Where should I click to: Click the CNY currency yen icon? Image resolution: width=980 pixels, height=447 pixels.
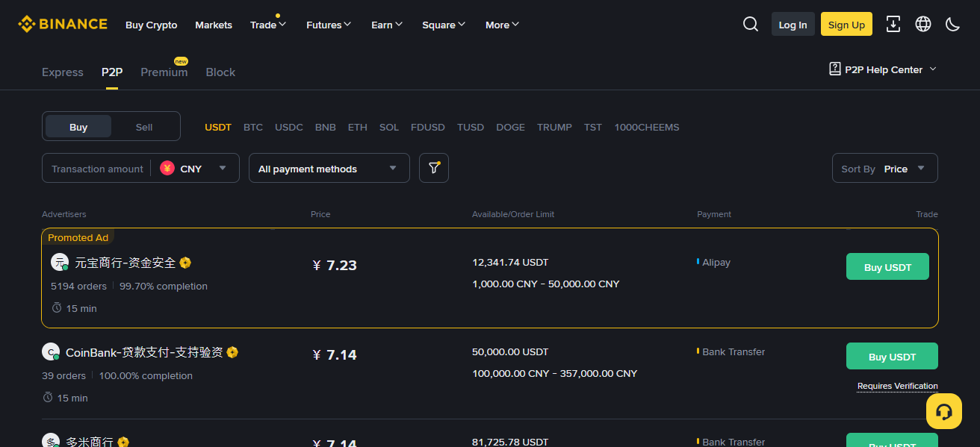point(167,169)
